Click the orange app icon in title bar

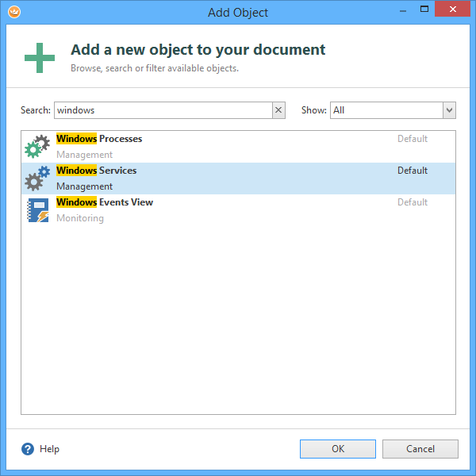(x=11, y=12)
